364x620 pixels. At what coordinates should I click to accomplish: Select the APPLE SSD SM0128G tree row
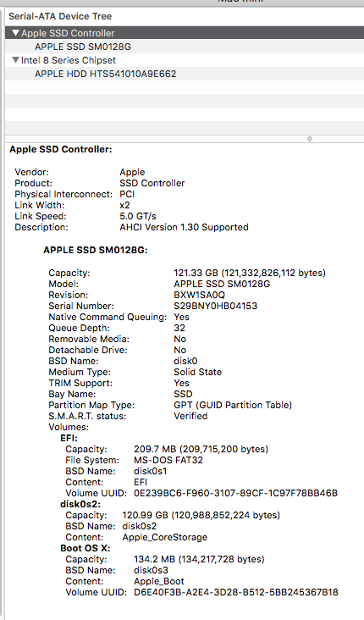tap(185, 47)
